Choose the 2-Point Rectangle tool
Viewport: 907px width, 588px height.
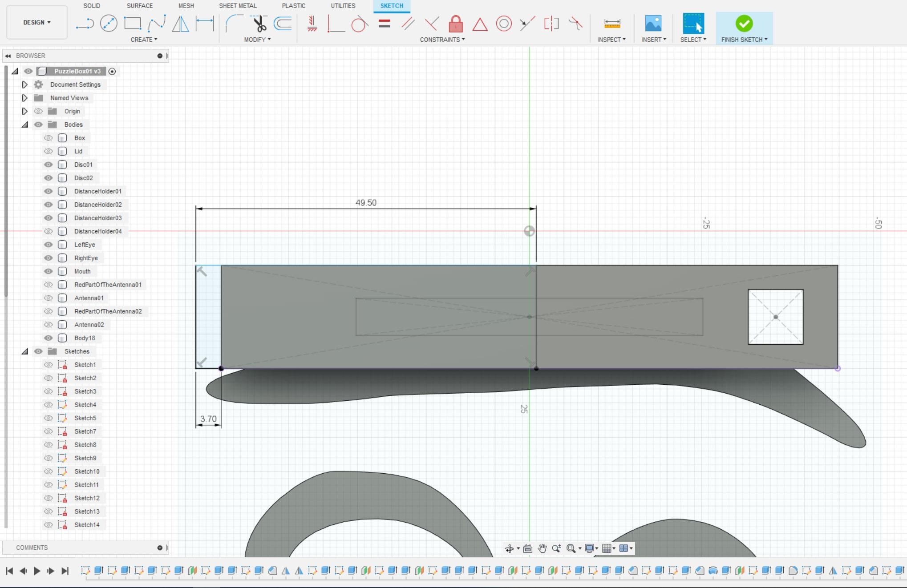point(133,23)
